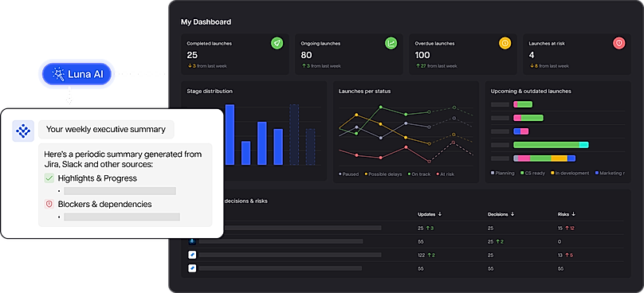This screenshot has height=293, width=644.
Task: Click the green paper-plane icon on Completed launches
Action: pyautogui.click(x=277, y=43)
